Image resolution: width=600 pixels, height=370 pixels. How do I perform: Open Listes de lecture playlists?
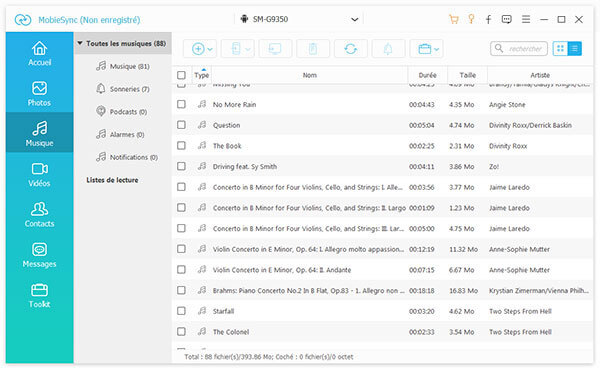pos(112,180)
